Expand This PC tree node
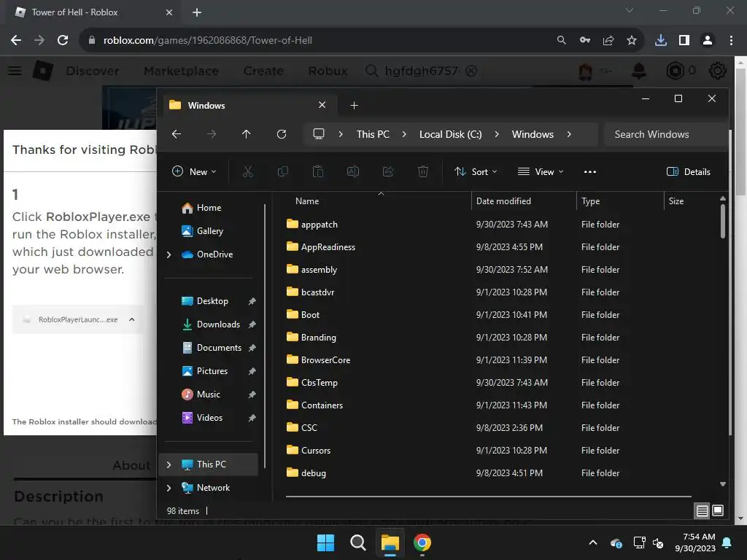 [169, 464]
